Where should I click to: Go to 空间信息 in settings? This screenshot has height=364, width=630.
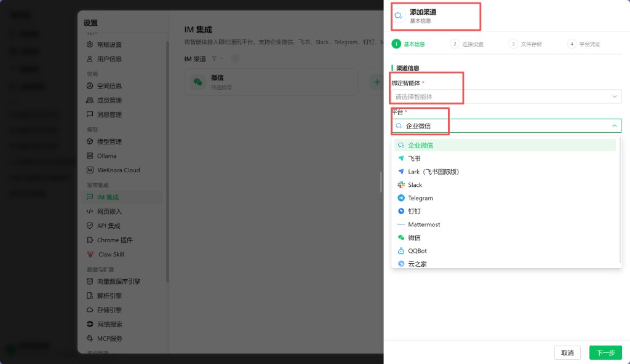click(122, 86)
